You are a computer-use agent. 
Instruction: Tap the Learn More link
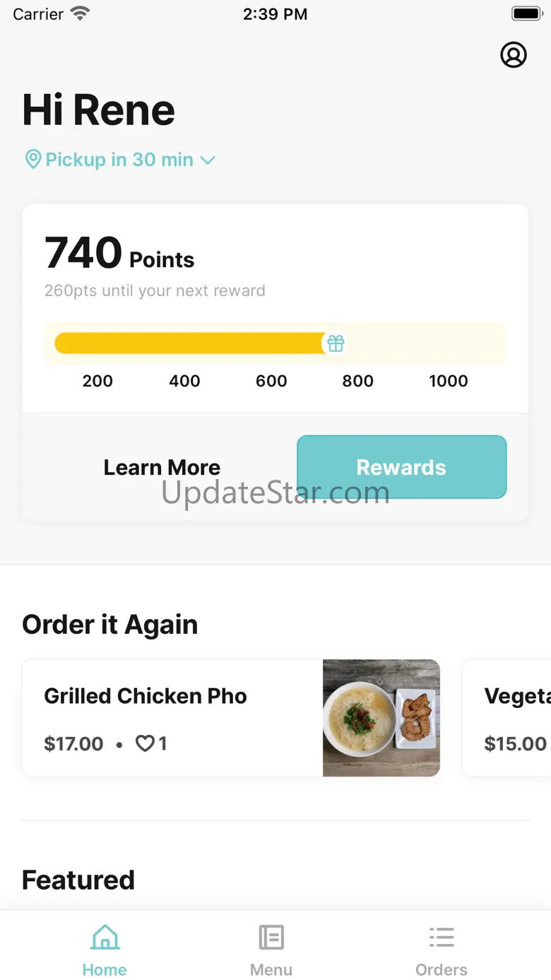pyautogui.click(x=162, y=467)
